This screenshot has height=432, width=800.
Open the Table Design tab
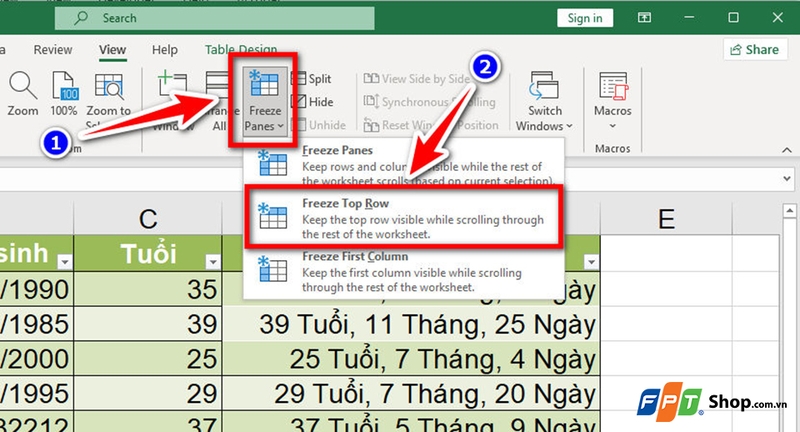241,49
